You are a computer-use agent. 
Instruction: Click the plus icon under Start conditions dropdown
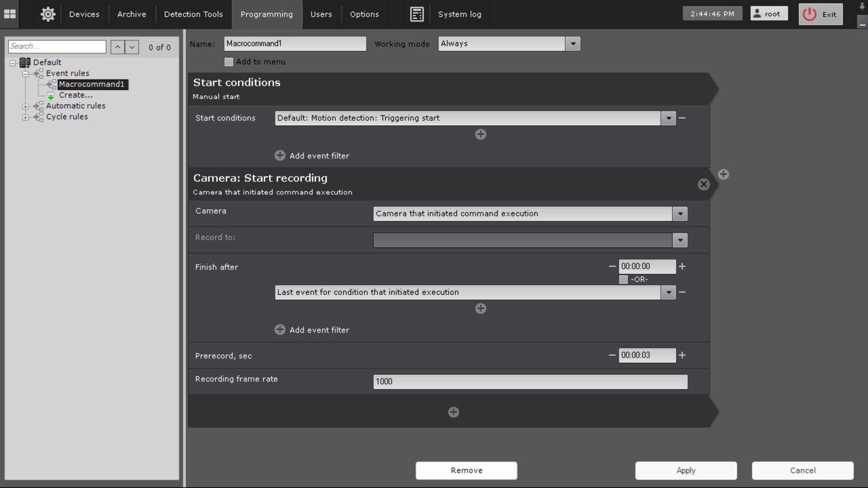pyautogui.click(x=481, y=134)
